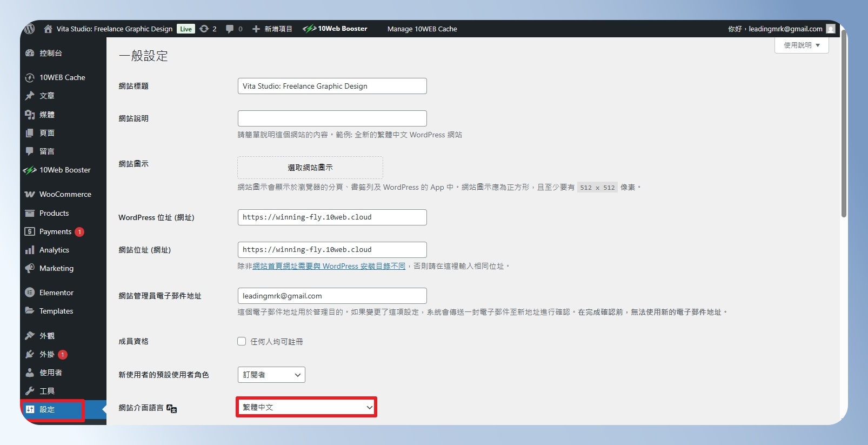Click the Analytics bar chart icon
The height and width of the screenshot is (445, 868).
30,250
